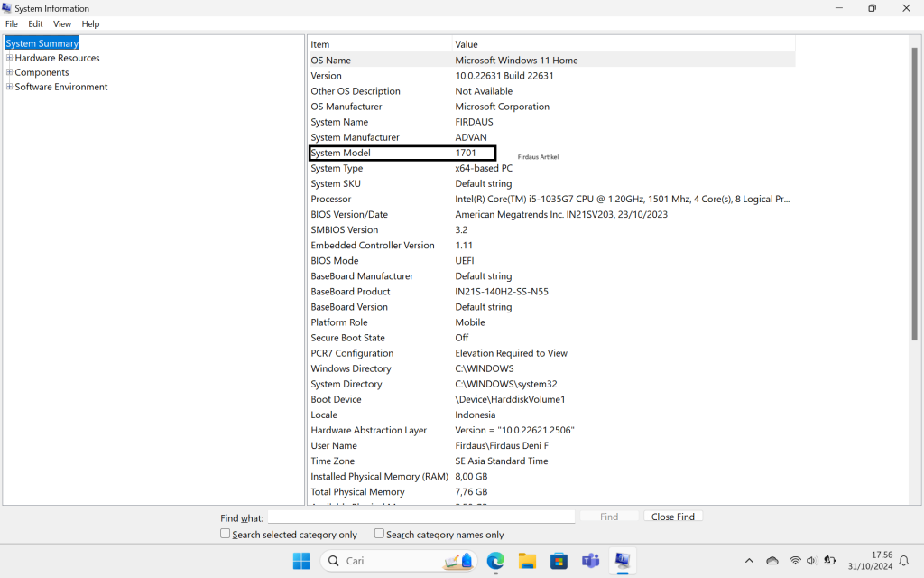Select the Components tree label
Image resolution: width=924 pixels, height=578 pixels.
pyautogui.click(x=42, y=72)
